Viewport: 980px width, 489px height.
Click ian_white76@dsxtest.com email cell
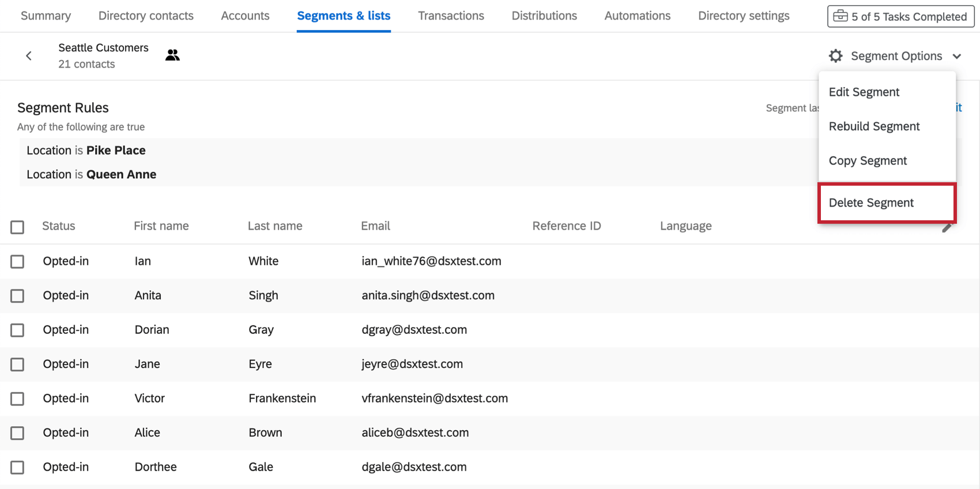click(x=431, y=261)
